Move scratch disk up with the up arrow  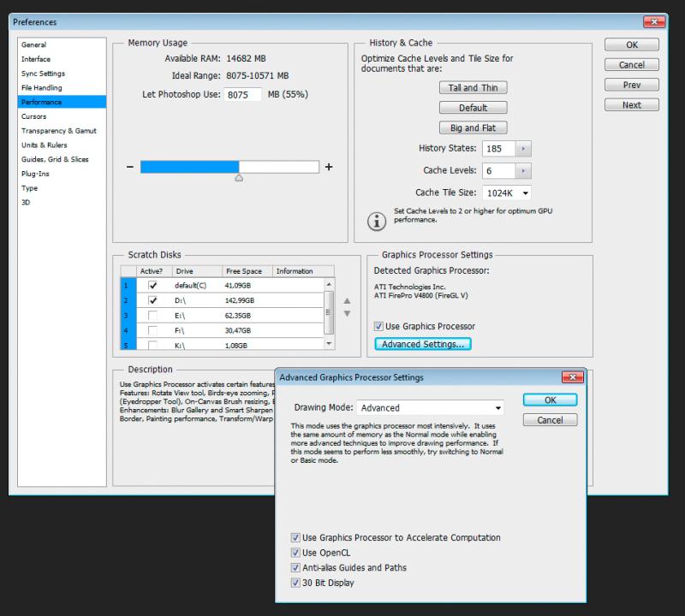click(347, 301)
